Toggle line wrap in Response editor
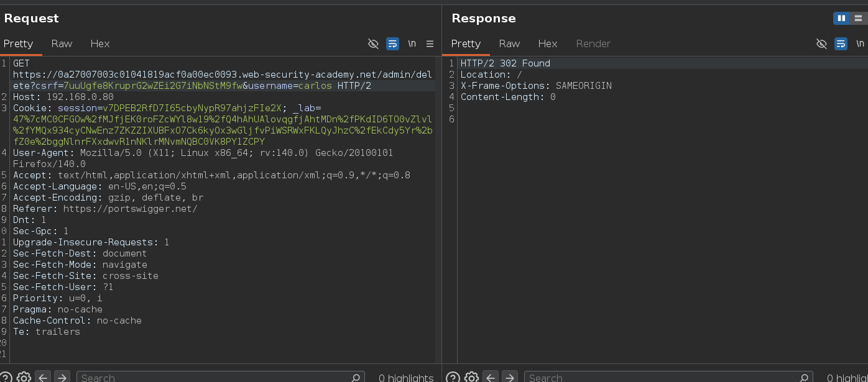This screenshot has height=382, width=868. click(x=841, y=43)
